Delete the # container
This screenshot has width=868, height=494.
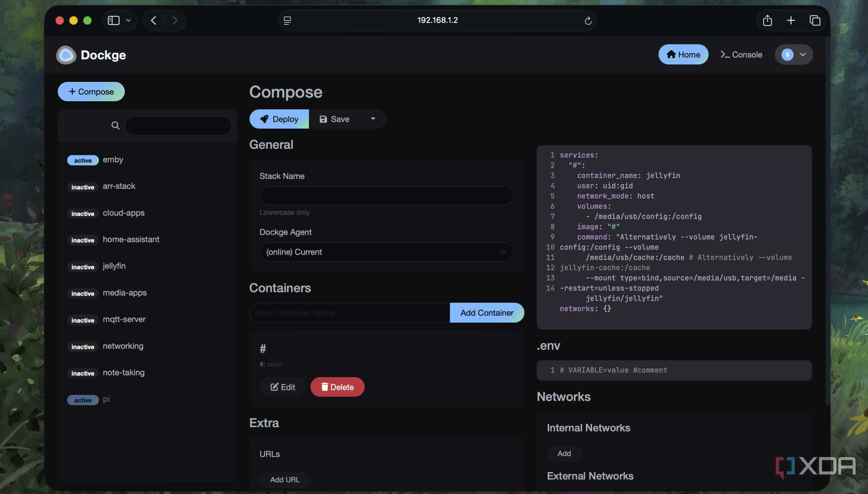(x=337, y=387)
